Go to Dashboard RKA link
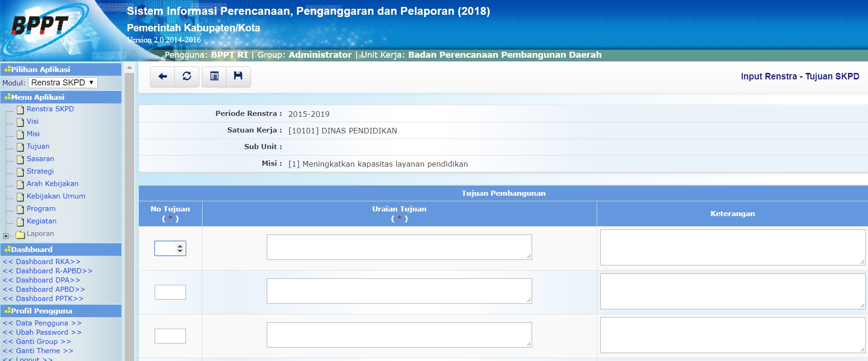This screenshot has width=868, height=361. pyautogui.click(x=42, y=262)
